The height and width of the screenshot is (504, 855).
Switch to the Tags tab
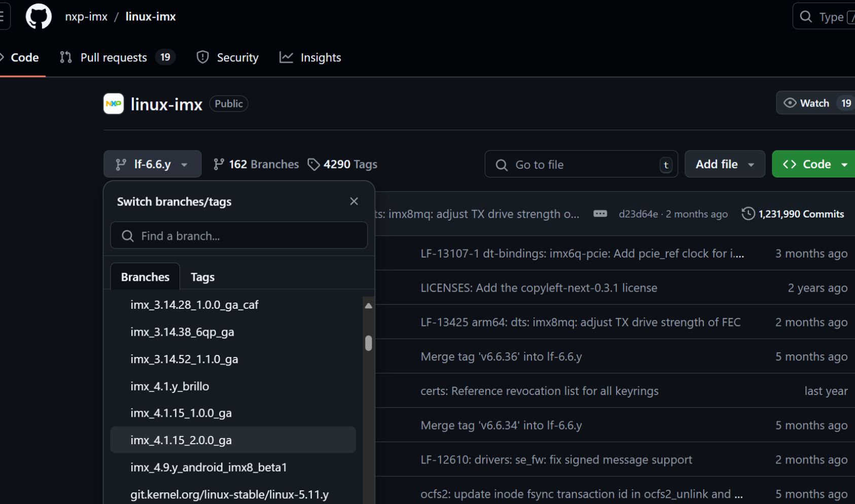click(202, 277)
